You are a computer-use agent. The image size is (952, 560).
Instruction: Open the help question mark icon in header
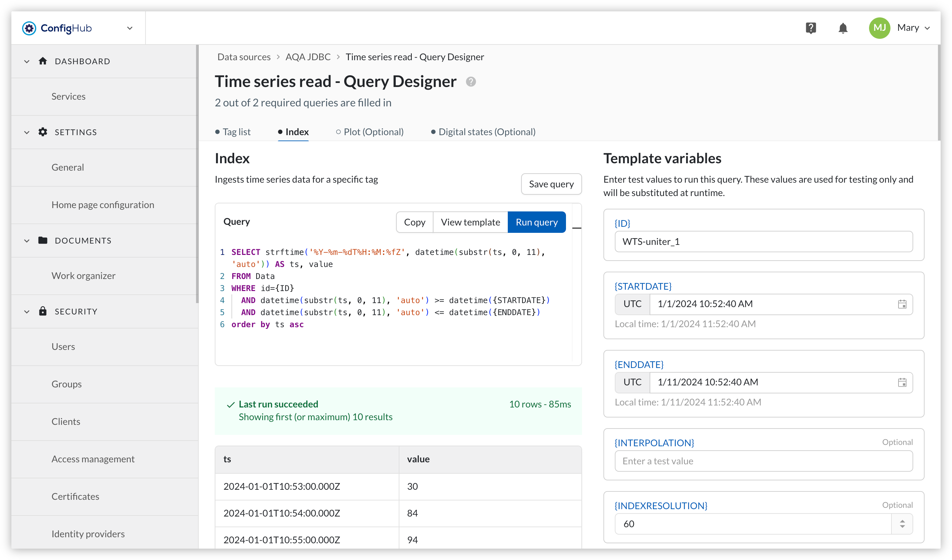pos(811,28)
